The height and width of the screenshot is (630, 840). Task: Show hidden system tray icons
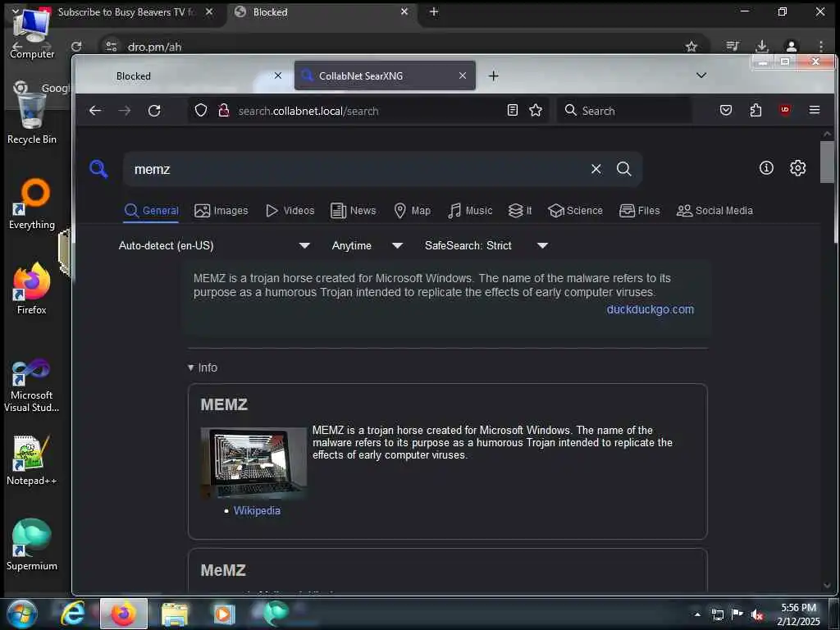pos(697,614)
